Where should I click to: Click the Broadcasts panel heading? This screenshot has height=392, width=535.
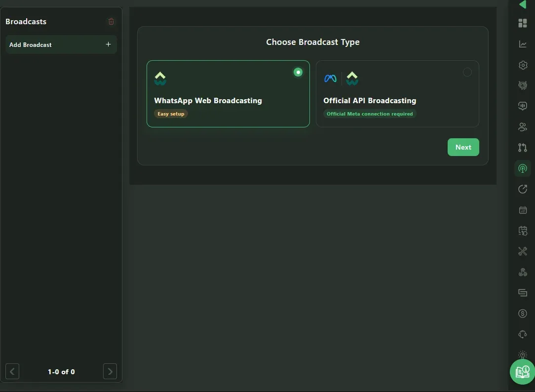click(26, 22)
